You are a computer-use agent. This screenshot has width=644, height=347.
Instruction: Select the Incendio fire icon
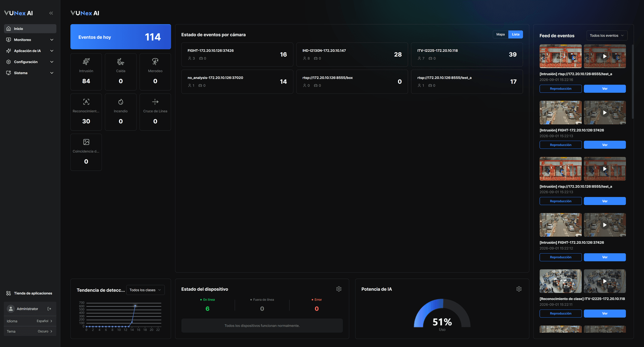[121, 102]
